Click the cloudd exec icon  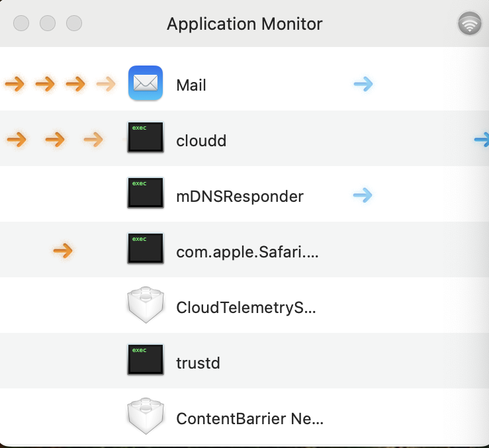pos(146,137)
